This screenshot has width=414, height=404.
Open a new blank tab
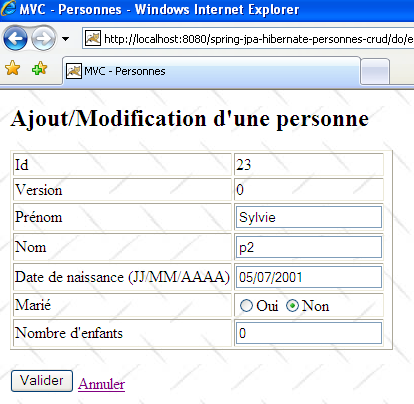[375, 72]
